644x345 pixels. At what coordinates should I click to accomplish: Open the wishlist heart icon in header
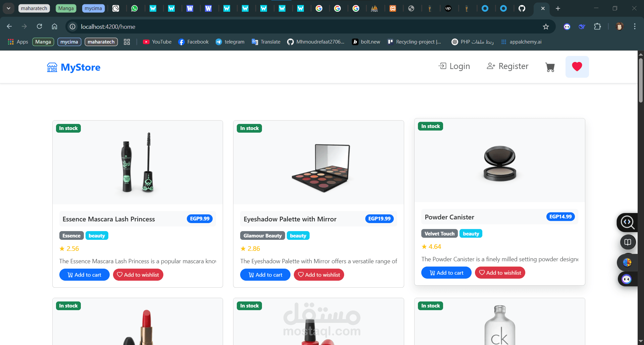click(577, 67)
